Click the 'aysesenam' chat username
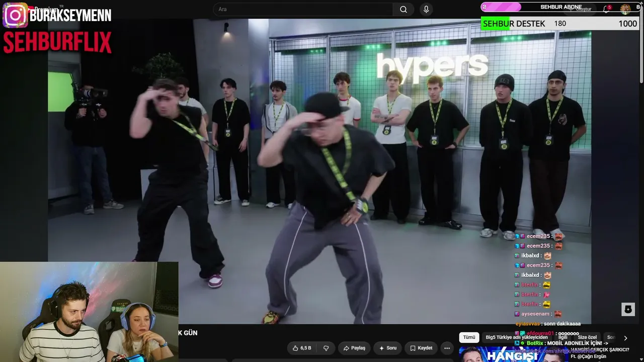 coord(534,314)
